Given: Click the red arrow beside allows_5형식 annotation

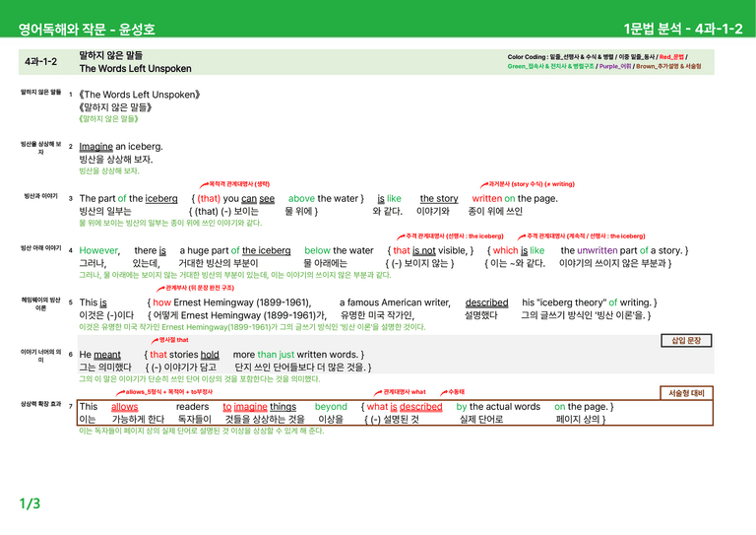Looking at the screenshot, I should [x=120, y=393].
